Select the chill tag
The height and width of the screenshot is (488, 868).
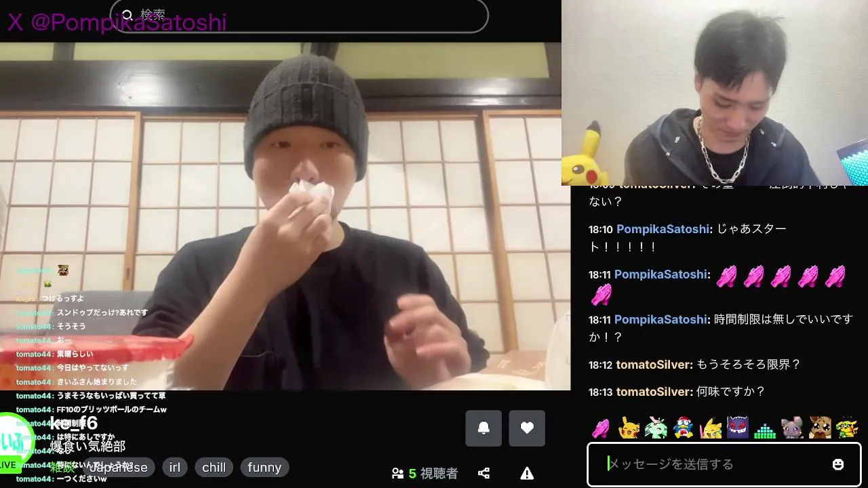(214, 467)
